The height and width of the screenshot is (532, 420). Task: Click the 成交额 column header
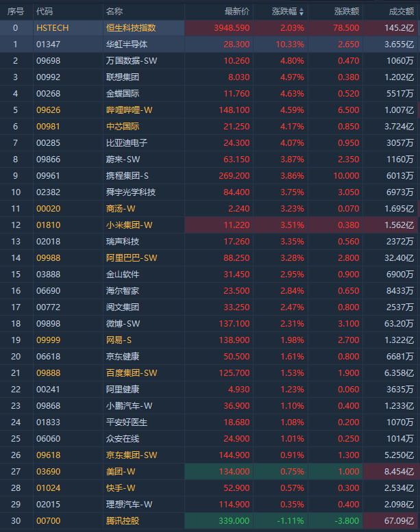tap(402, 12)
